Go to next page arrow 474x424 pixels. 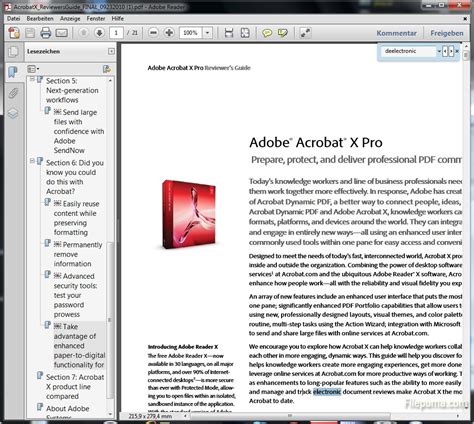pyautogui.click(x=99, y=33)
